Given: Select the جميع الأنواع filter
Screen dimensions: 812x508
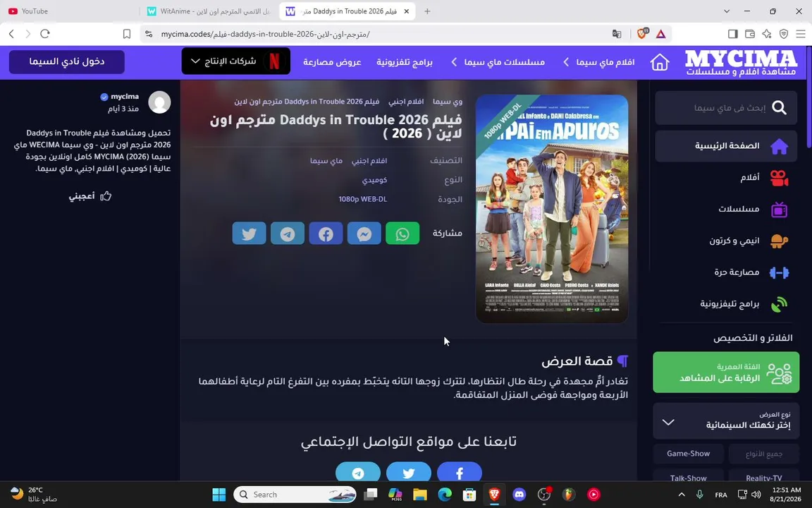Looking at the screenshot, I should pos(764,454).
